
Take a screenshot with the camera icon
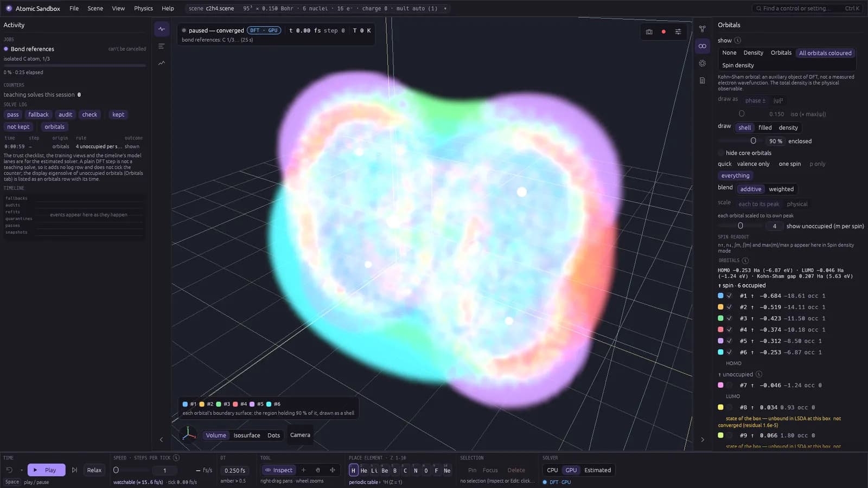[x=649, y=32]
